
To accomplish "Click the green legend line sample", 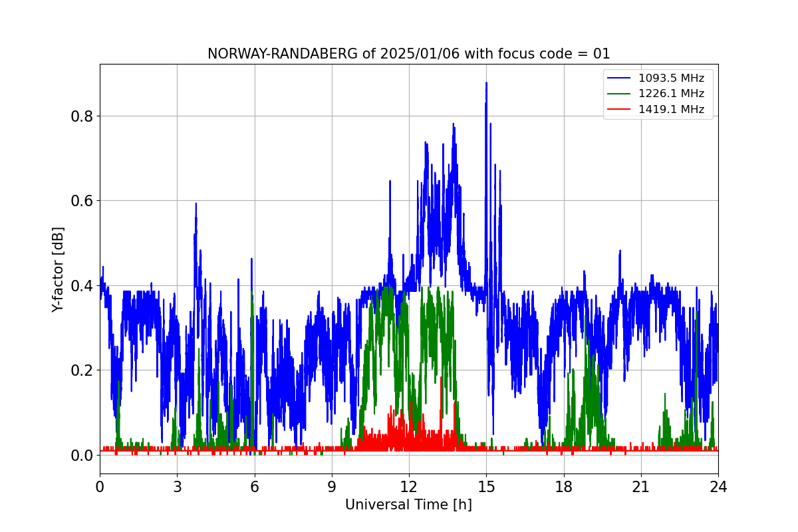I will pyautogui.click(x=620, y=94).
